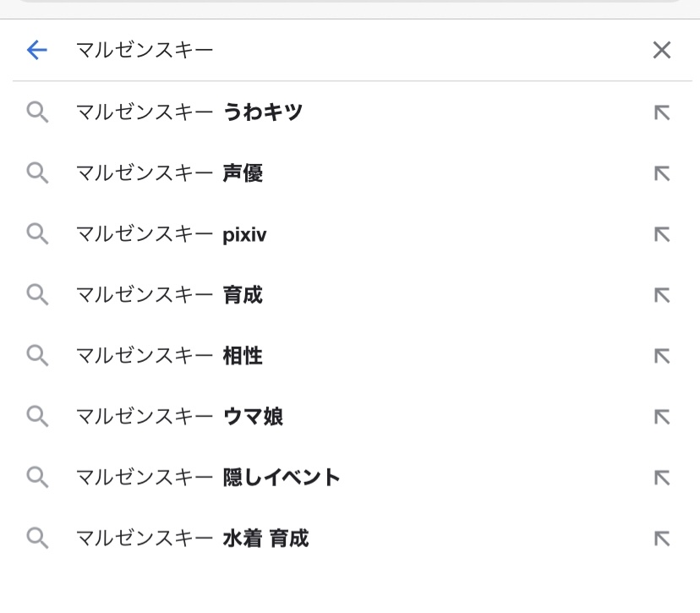Tap the arrow icon beside 水着 育成
Screen dimensions: 700x613
pyautogui.click(x=662, y=539)
